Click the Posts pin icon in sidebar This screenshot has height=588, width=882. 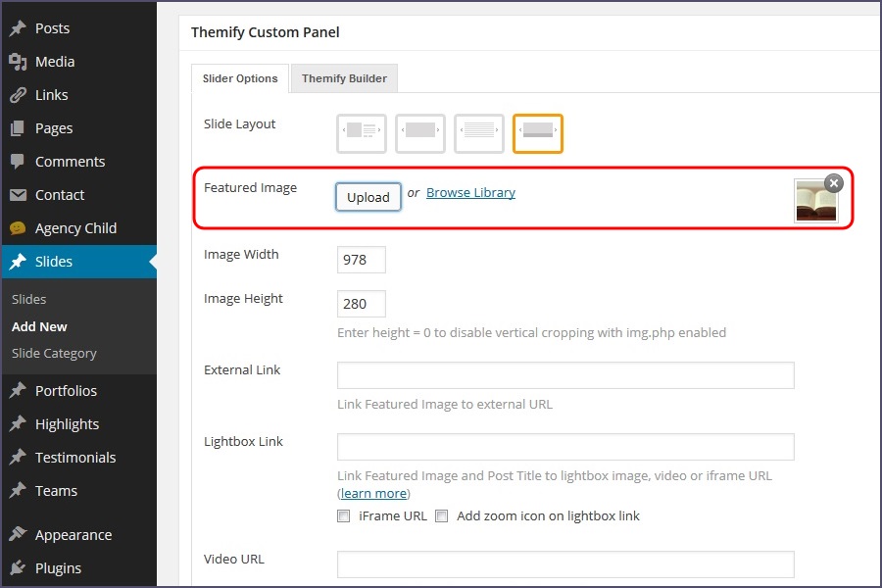tap(18, 28)
